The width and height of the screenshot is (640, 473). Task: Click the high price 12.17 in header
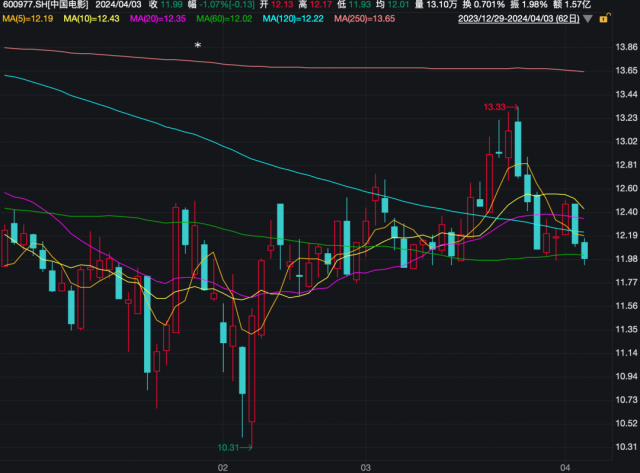click(320, 5)
